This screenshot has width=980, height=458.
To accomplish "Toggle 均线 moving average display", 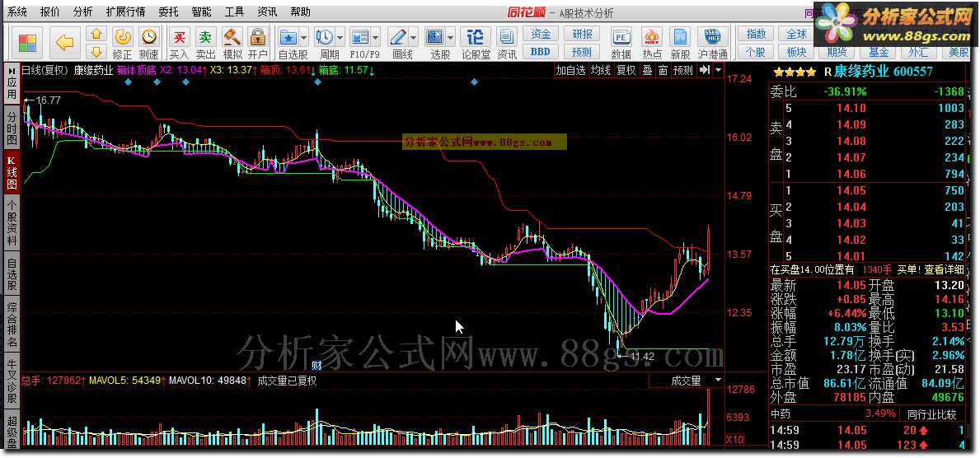I will [601, 71].
